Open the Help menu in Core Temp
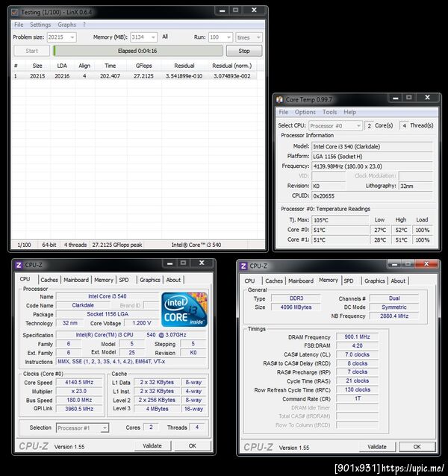448x476 pixels. [349, 112]
